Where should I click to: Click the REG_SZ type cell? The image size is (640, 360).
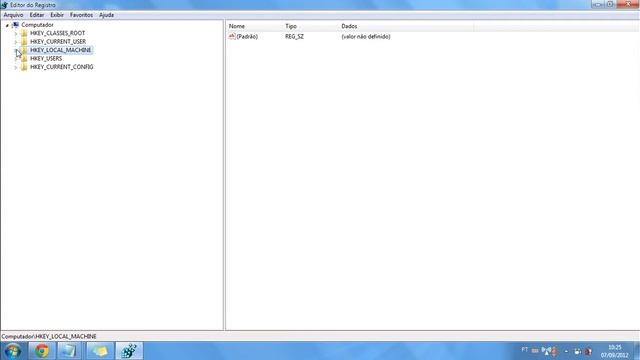294,37
